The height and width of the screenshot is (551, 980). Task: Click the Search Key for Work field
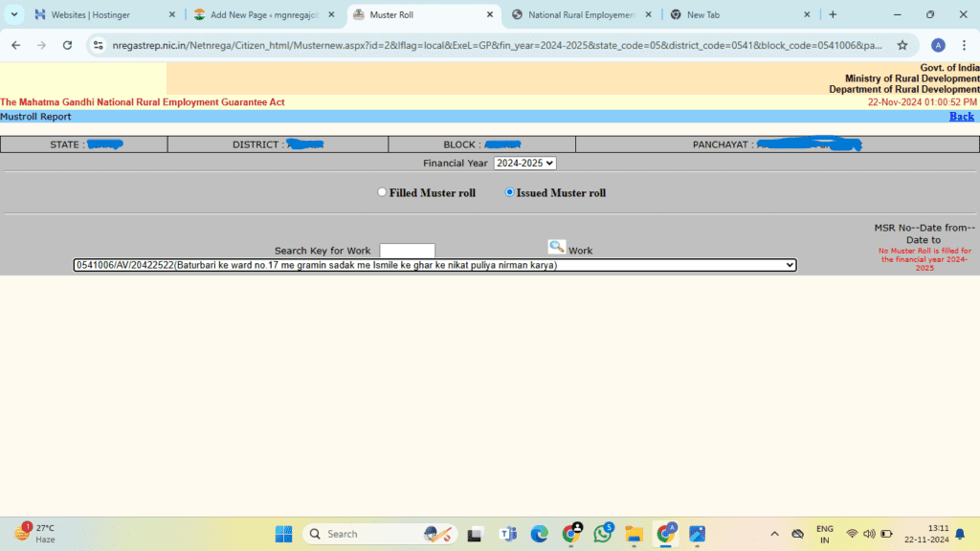tap(407, 251)
